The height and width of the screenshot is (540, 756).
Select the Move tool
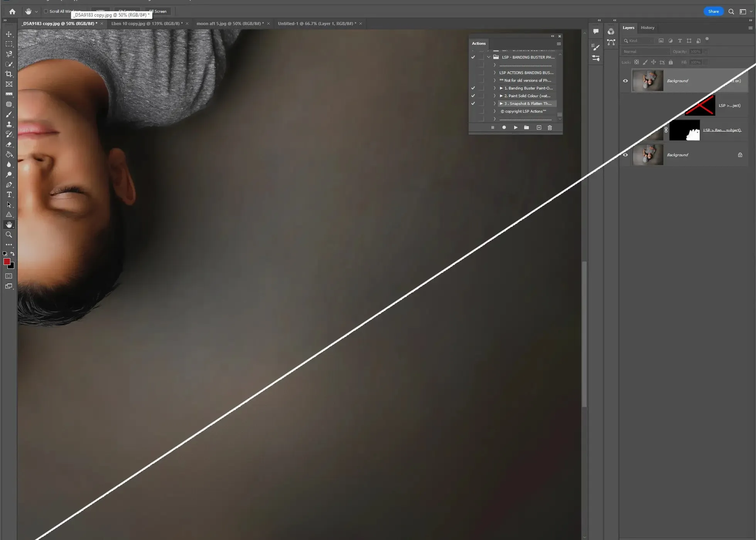coord(9,34)
